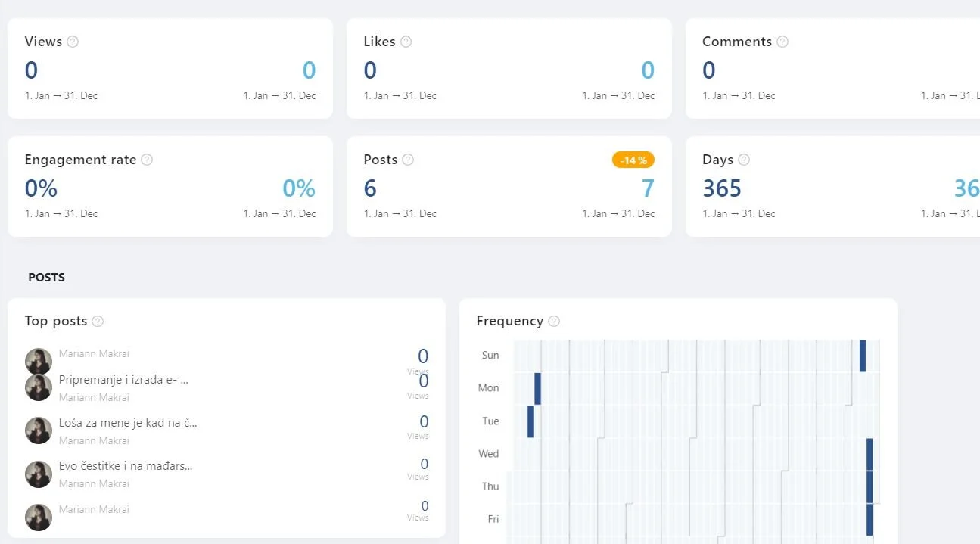Screen dimensions: 980x544
Task: Click the avatar beside the Pripremanje i izrada post
Action: pyautogui.click(x=39, y=387)
